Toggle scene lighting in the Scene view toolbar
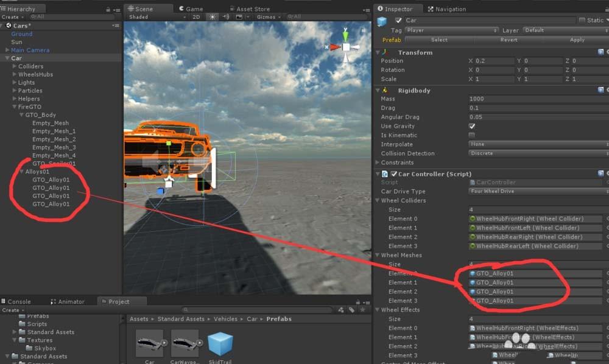Viewport: 609px width, 364px height. [x=211, y=17]
